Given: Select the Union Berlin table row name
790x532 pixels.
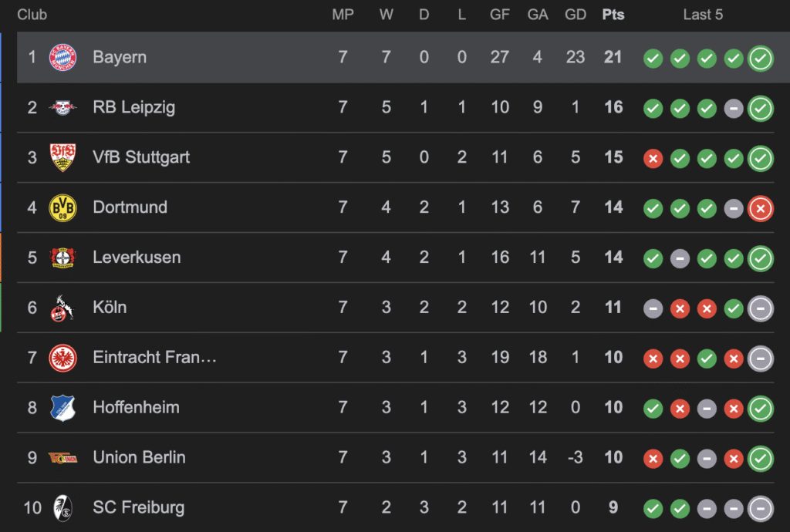Looking at the screenshot, I should 139,457.
